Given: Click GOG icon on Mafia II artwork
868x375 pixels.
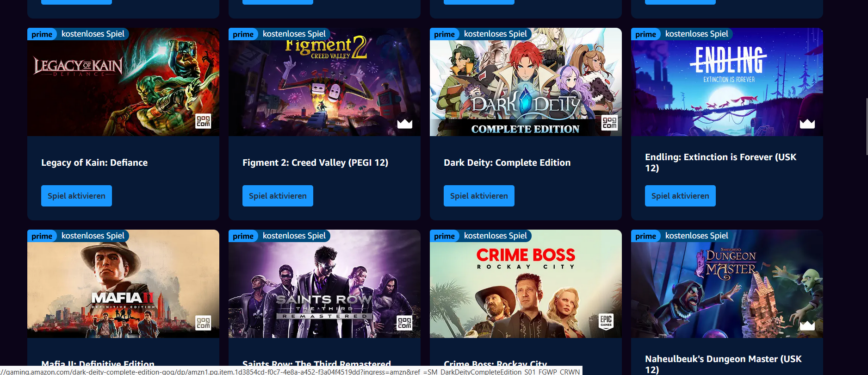Looking at the screenshot, I should [x=203, y=323].
